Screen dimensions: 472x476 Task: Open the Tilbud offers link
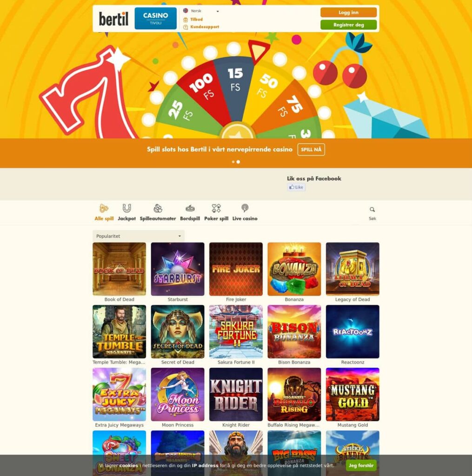click(196, 20)
